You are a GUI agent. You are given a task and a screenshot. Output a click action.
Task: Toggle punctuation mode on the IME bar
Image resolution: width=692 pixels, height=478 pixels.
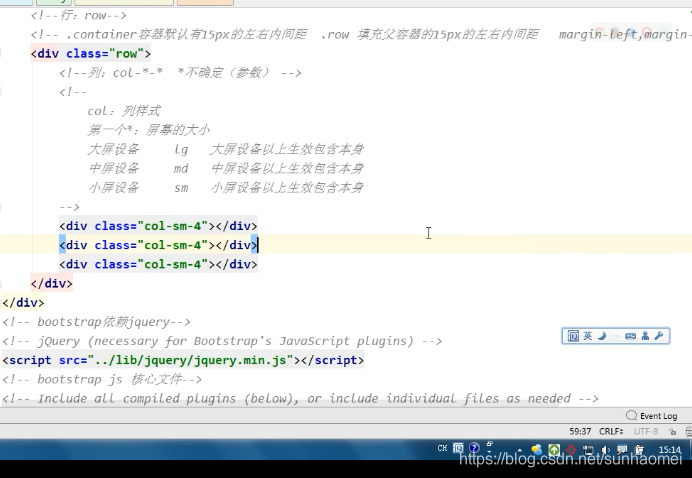click(x=616, y=336)
